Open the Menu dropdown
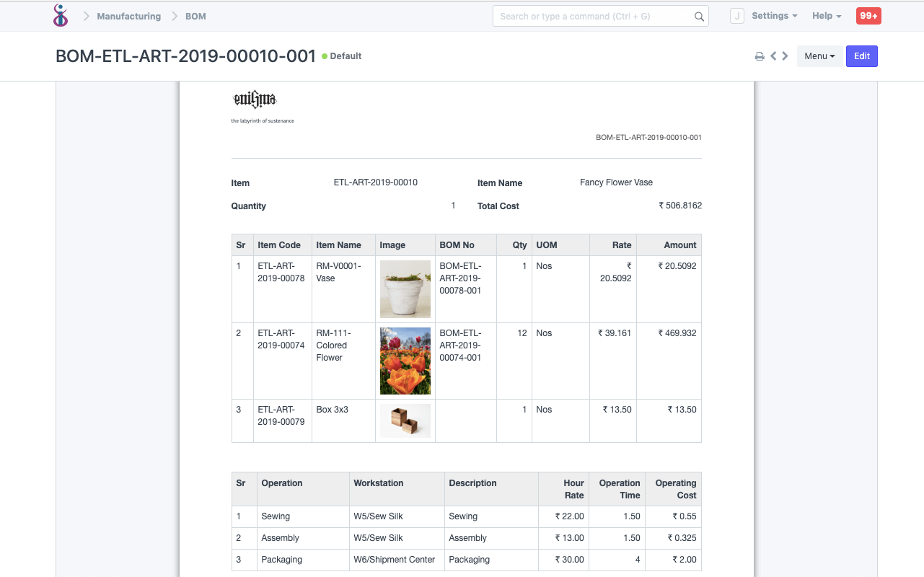This screenshot has height=577, width=924. click(x=819, y=56)
